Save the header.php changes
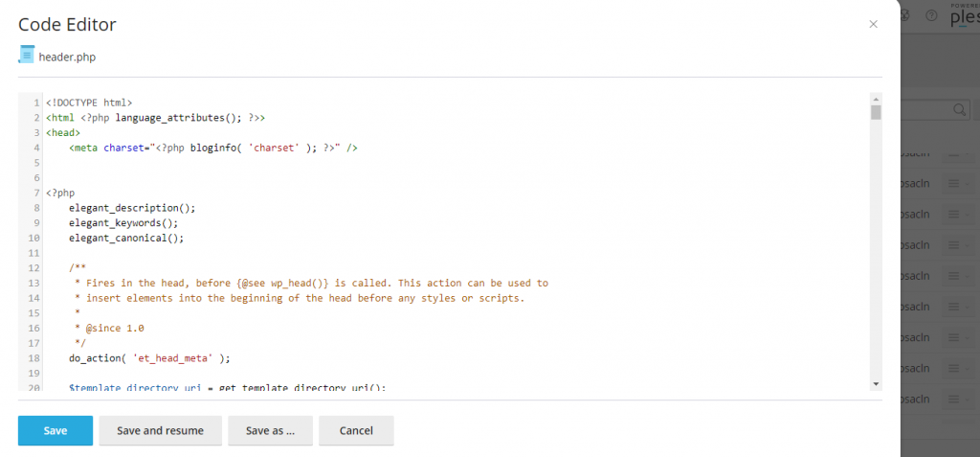980x457 pixels. (56, 431)
